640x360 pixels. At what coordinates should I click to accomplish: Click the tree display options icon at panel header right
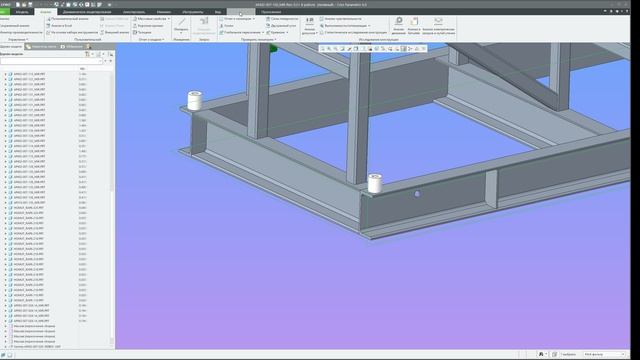(x=111, y=54)
